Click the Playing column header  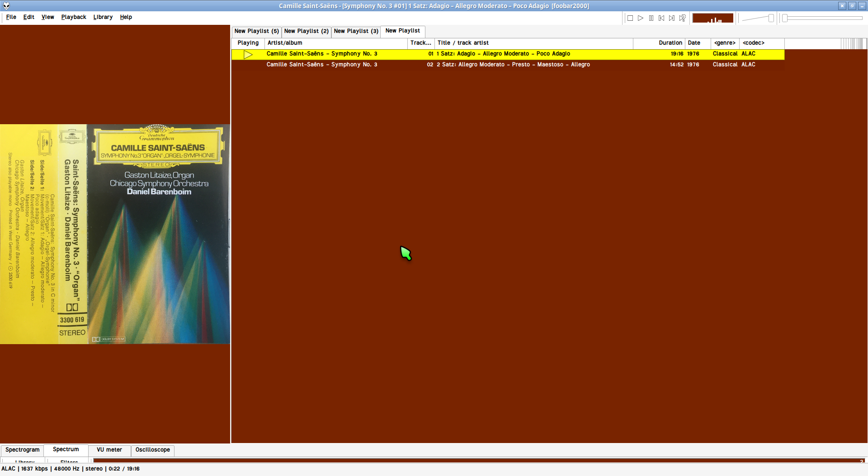[248, 43]
